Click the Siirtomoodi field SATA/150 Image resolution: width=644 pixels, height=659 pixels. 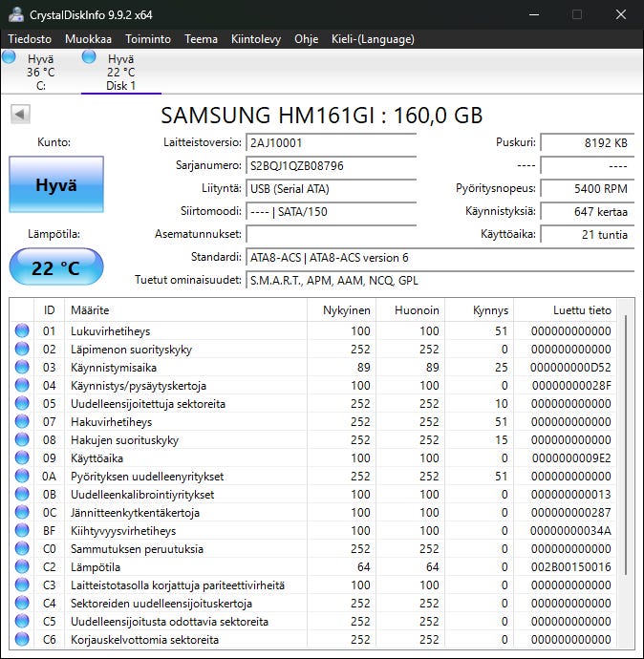332,211
